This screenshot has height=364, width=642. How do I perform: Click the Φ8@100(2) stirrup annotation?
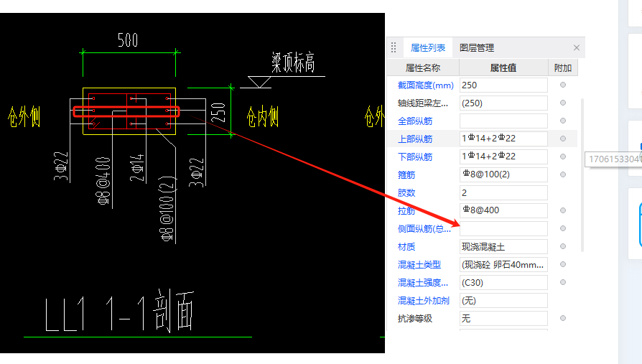coord(167,208)
